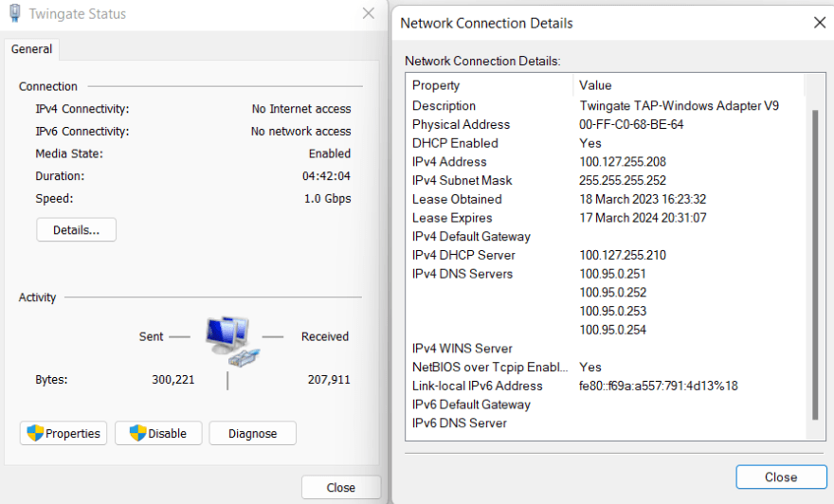Click Twingate TAP-Windows Adapter V9 value

(x=680, y=106)
